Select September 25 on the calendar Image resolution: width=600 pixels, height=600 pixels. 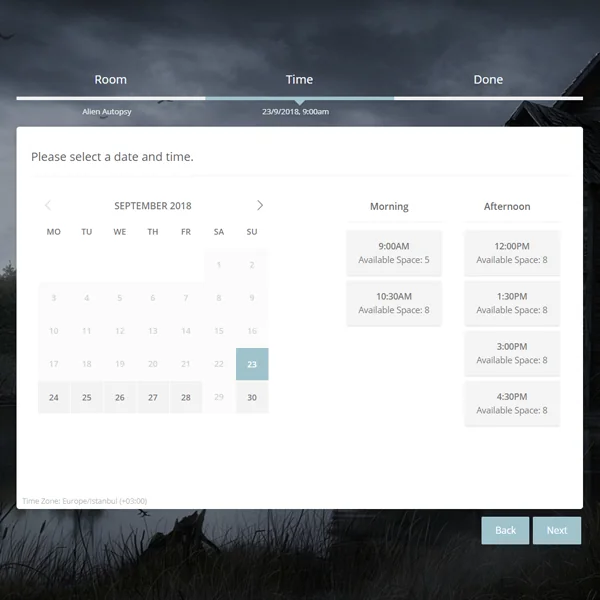(x=87, y=397)
